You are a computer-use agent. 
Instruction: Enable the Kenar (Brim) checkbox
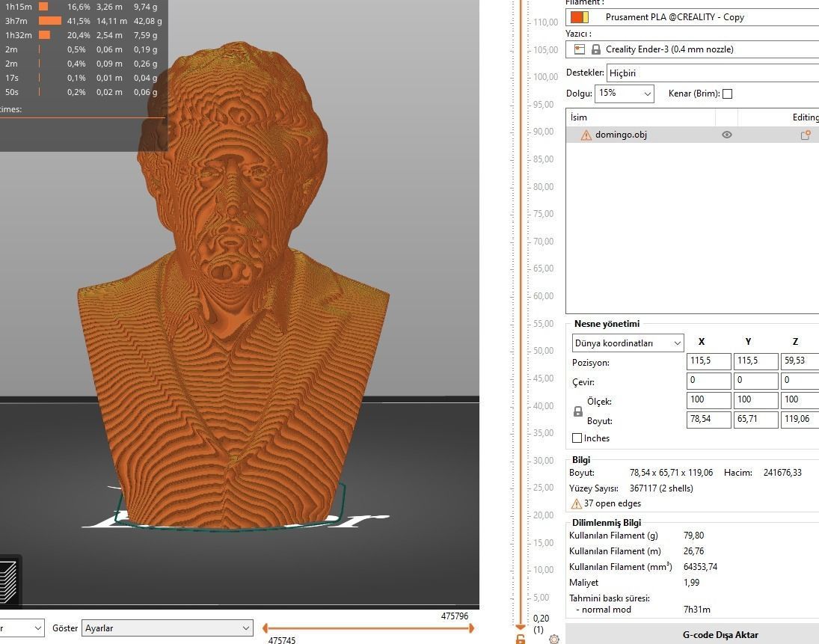coord(727,94)
